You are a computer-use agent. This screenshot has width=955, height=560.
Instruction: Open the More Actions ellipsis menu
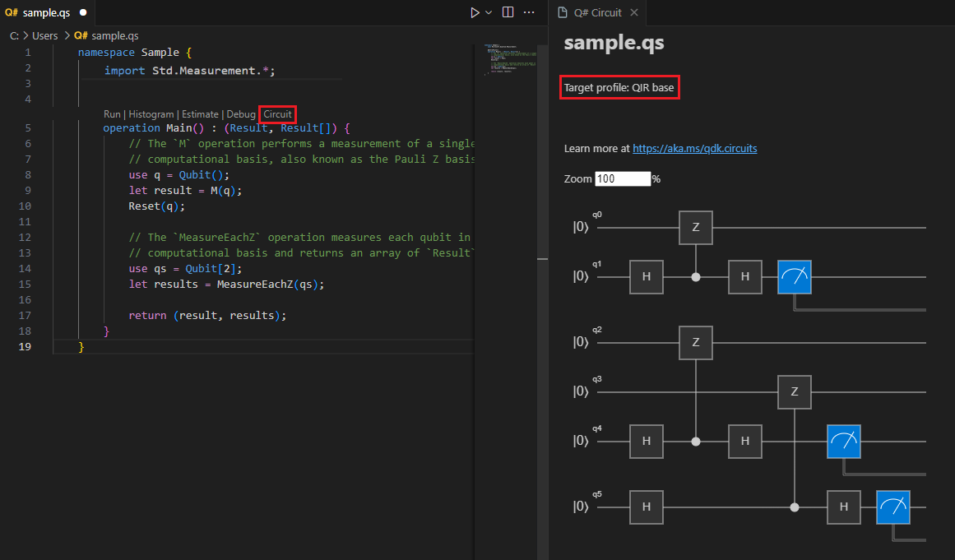point(529,12)
